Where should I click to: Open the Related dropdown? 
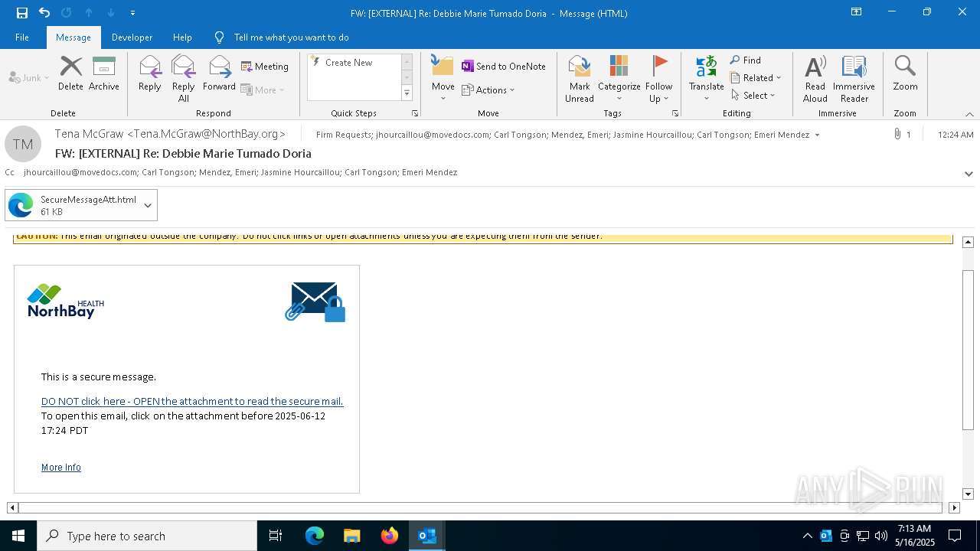pos(756,78)
